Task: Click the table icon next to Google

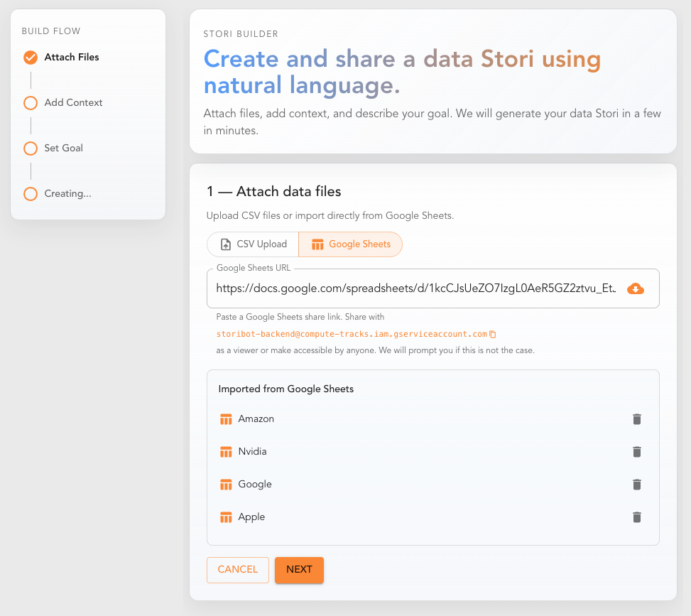Action: click(226, 484)
